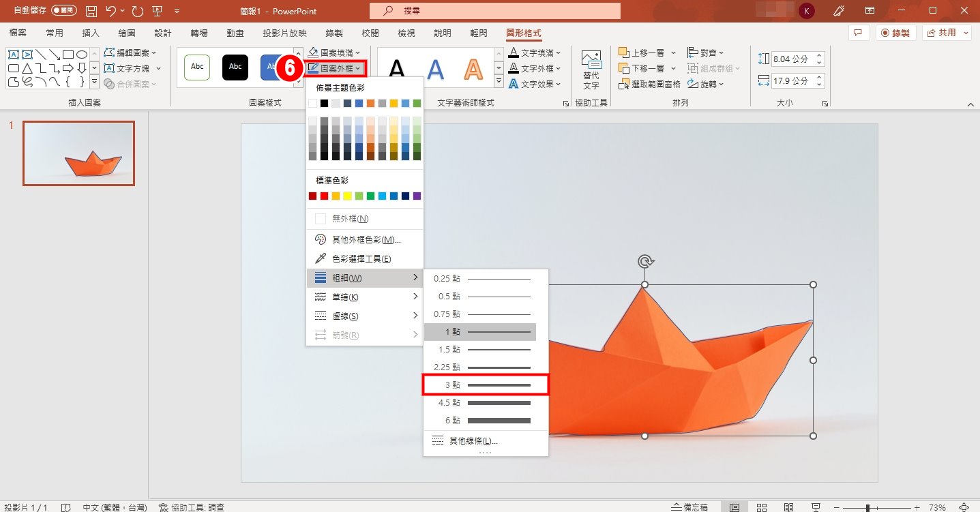Switch to slide sorter view icon
Screen dimensions: 980x512
click(762, 507)
